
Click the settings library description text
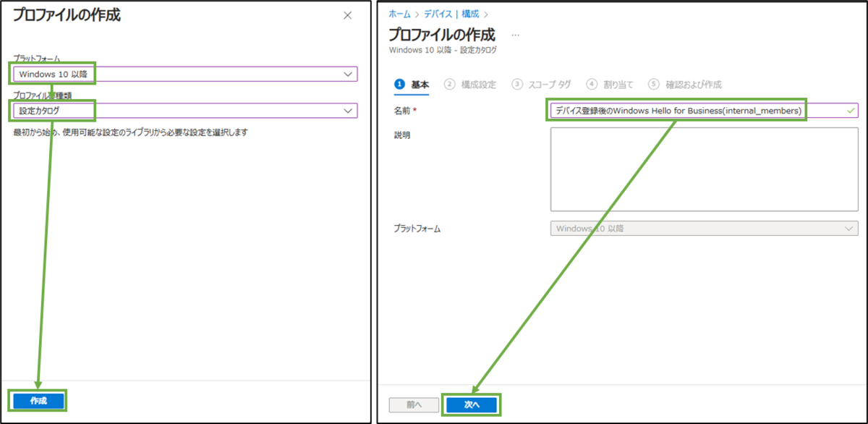(x=131, y=132)
